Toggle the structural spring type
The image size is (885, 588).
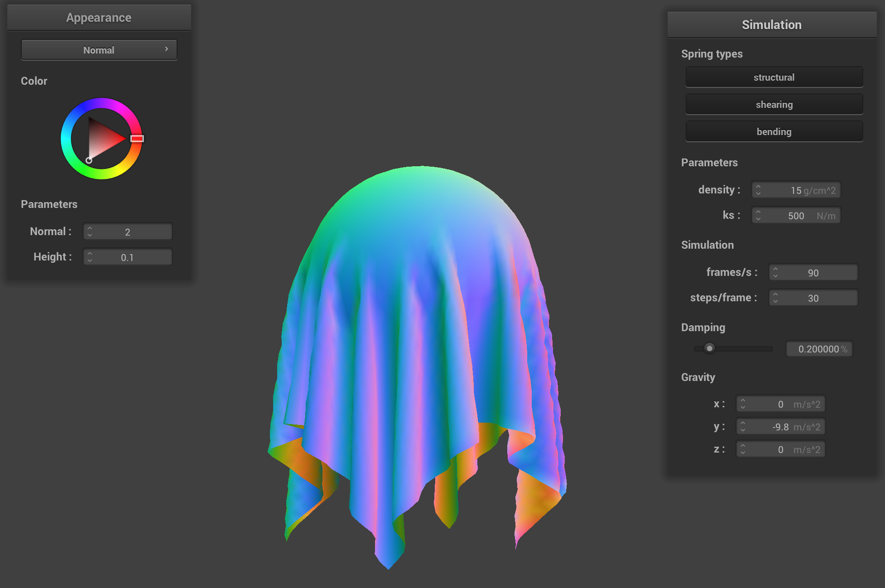(774, 77)
